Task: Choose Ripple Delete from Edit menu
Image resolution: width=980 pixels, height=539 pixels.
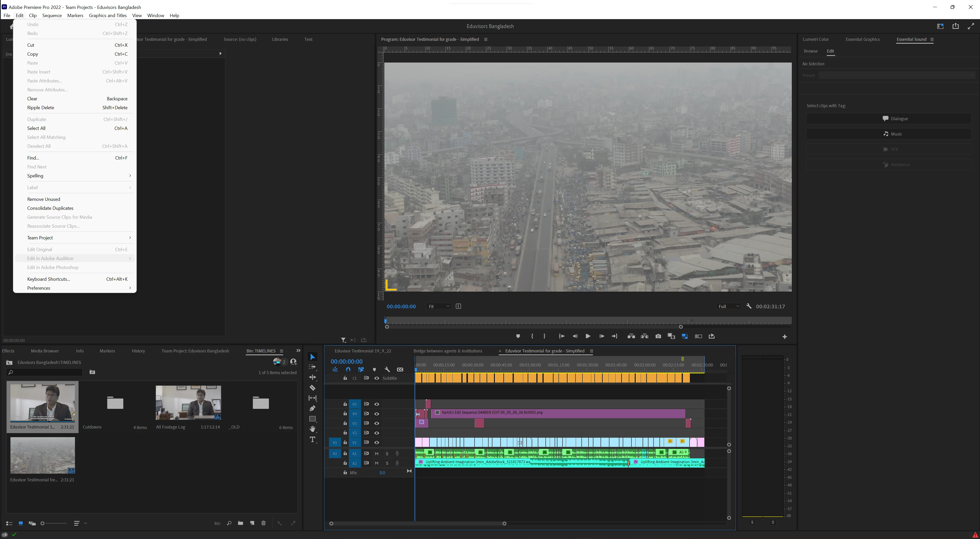Action: tap(41, 108)
